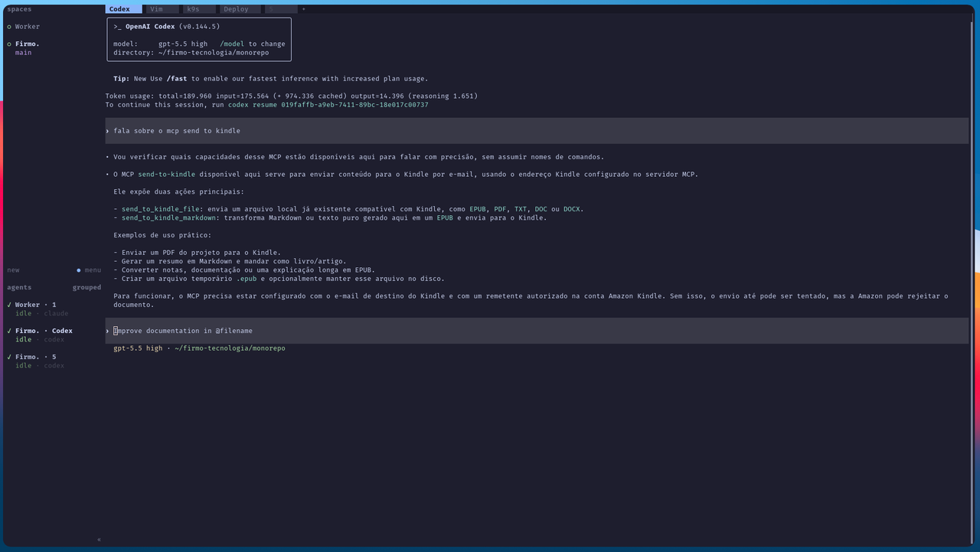
Task: Select the Deploy tab
Action: tap(240, 9)
